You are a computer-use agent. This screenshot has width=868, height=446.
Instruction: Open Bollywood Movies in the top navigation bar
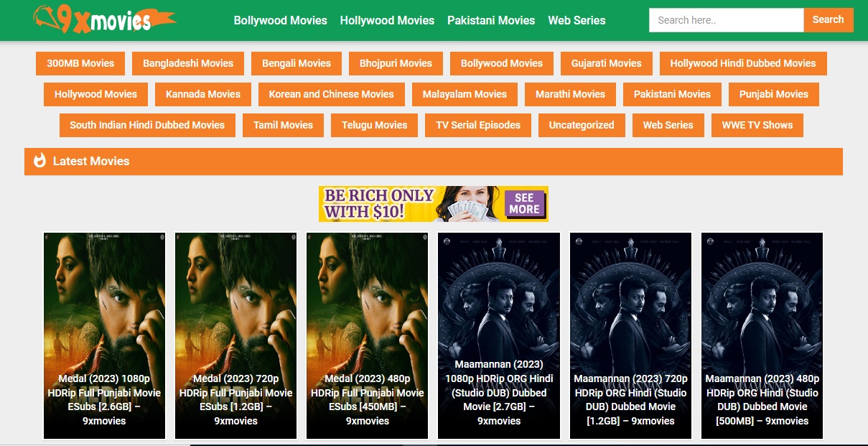[x=280, y=20]
